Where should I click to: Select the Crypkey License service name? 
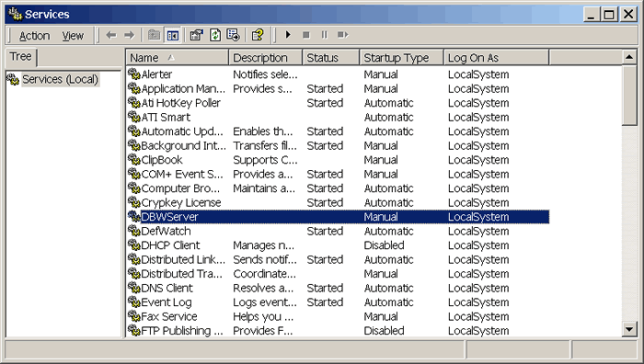coord(181,202)
